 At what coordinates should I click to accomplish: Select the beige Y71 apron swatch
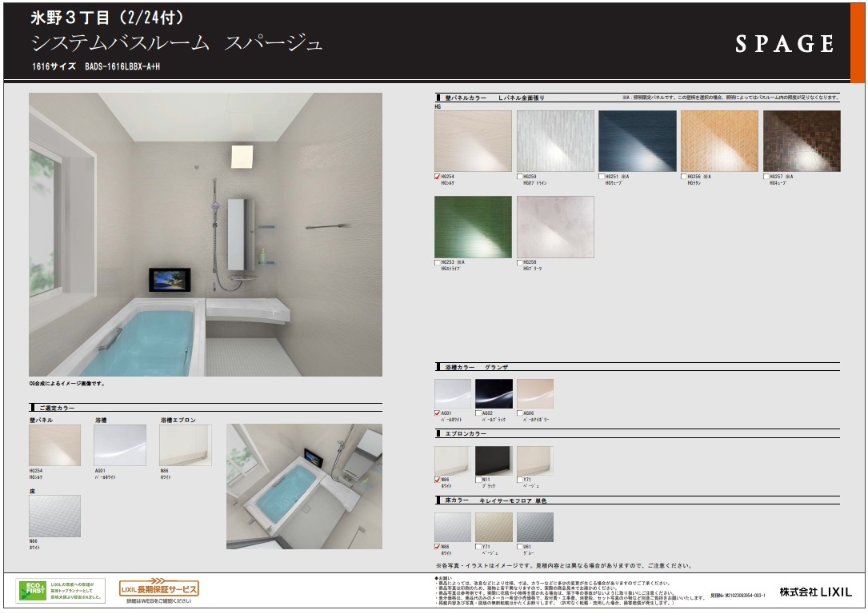tap(535, 460)
